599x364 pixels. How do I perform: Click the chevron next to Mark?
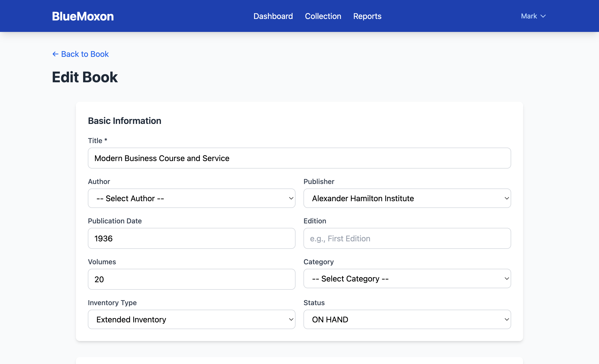(543, 16)
